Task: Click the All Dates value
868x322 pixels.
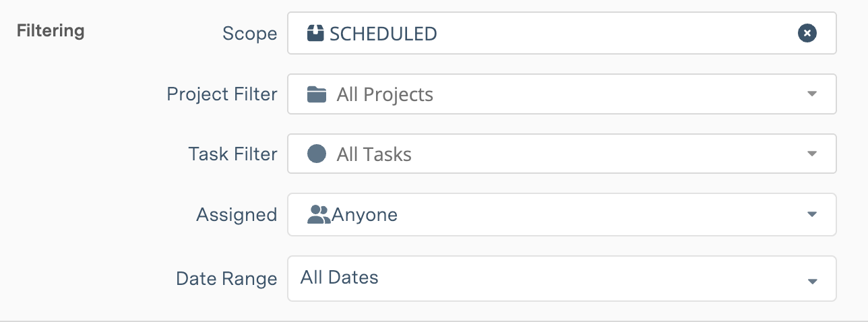Action: [340, 277]
